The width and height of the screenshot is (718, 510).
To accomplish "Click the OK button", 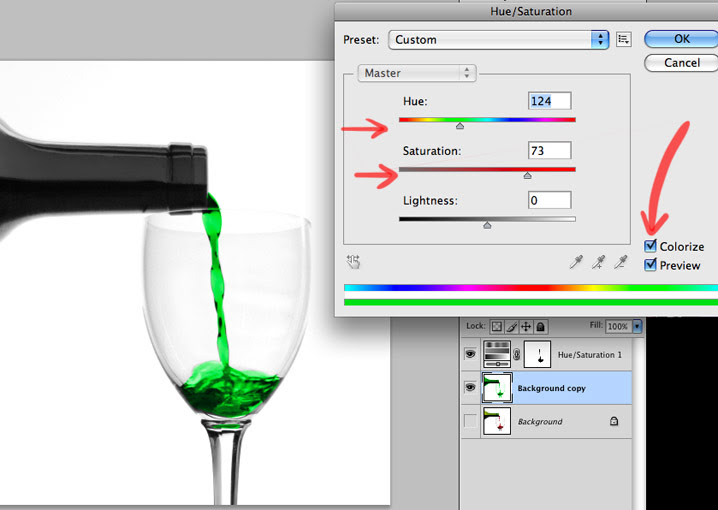I will click(x=681, y=39).
